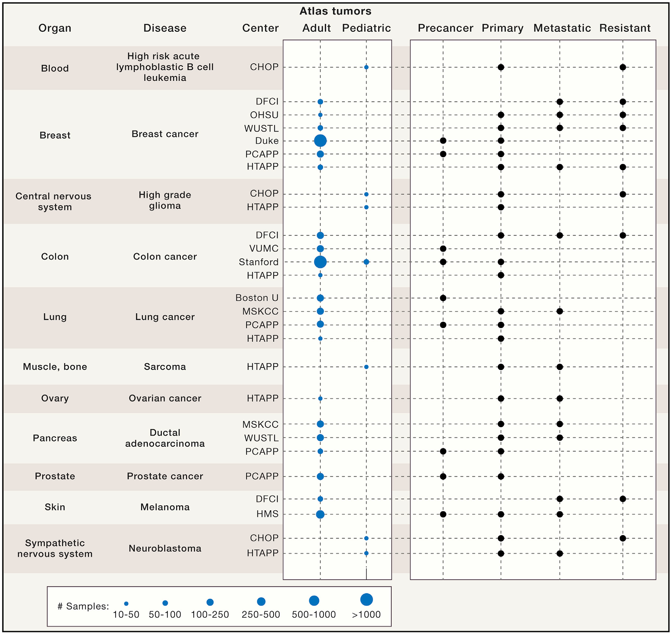Click the "# Samples:" legend title
The height and width of the screenshot is (634, 672).
(x=83, y=606)
